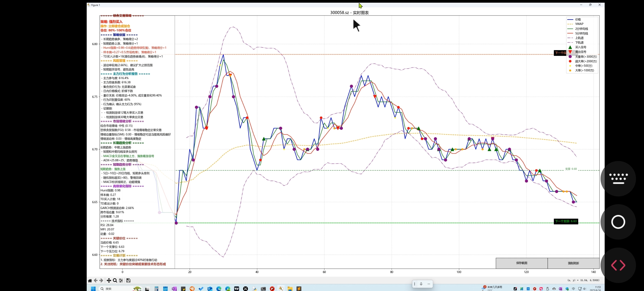Click the 强制刷新 button

[x=574, y=263]
